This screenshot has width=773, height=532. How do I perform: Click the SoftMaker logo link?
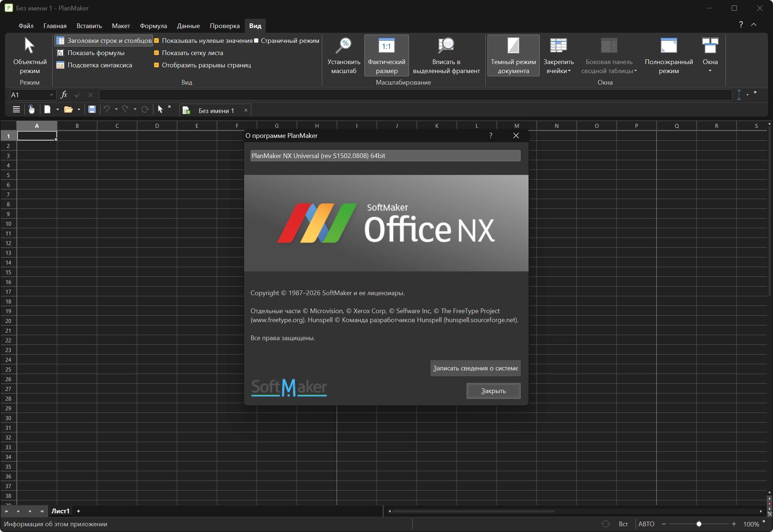pyautogui.click(x=289, y=388)
